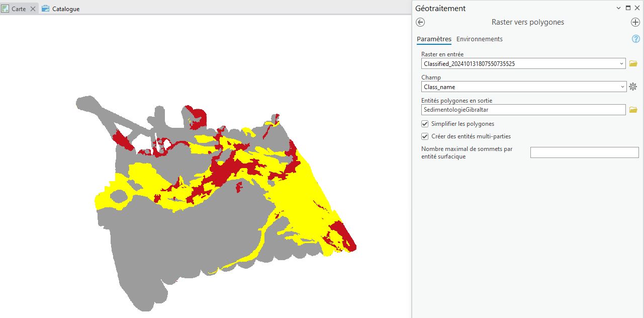Browse for input raster with folder icon
Image resolution: width=644 pixels, height=318 pixels.
[633, 63]
